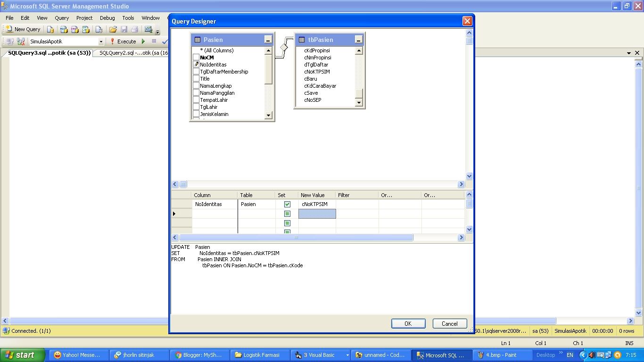Open Yahoo! Messenger from taskbar
The image size is (644, 362).
[x=78, y=355]
